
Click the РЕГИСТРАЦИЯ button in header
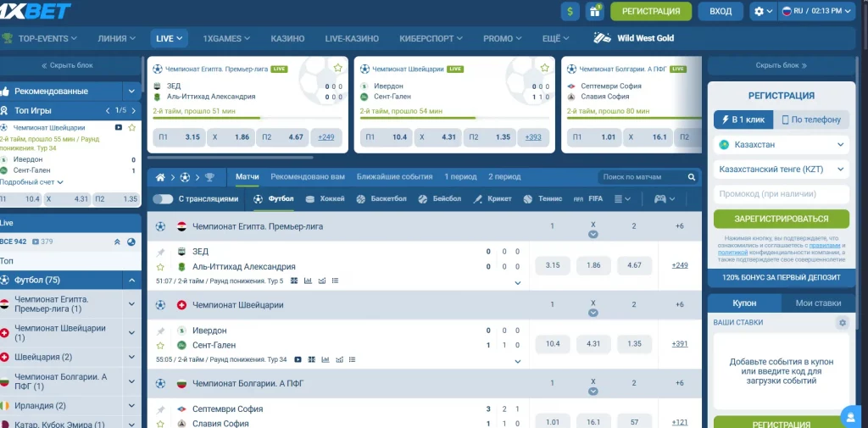[651, 11]
